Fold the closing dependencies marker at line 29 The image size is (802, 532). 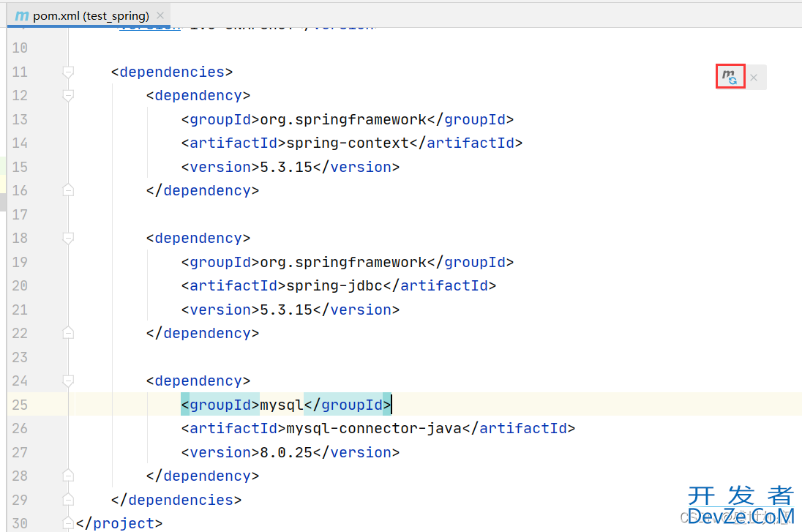click(x=68, y=499)
